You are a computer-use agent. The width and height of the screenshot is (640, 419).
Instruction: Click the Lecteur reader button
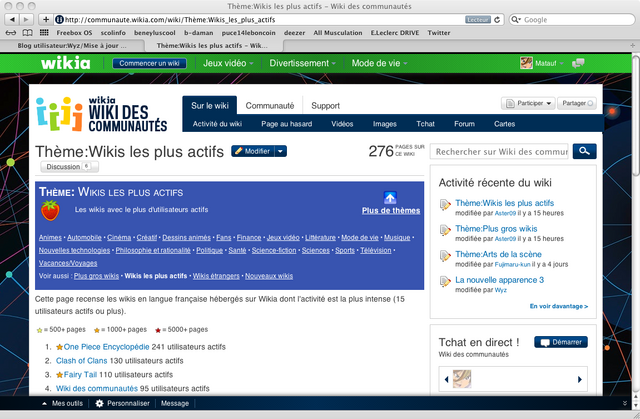pyautogui.click(x=478, y=20)
